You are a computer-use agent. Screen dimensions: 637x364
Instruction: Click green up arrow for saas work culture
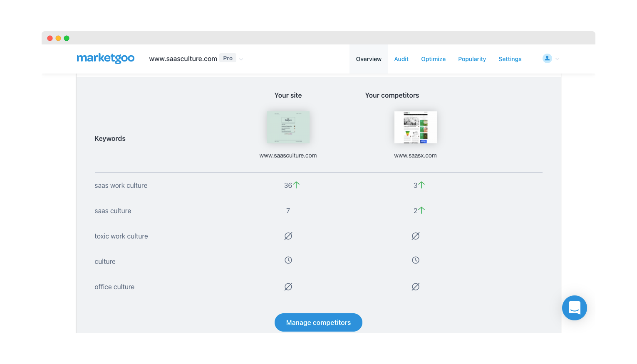coord(296,185)
